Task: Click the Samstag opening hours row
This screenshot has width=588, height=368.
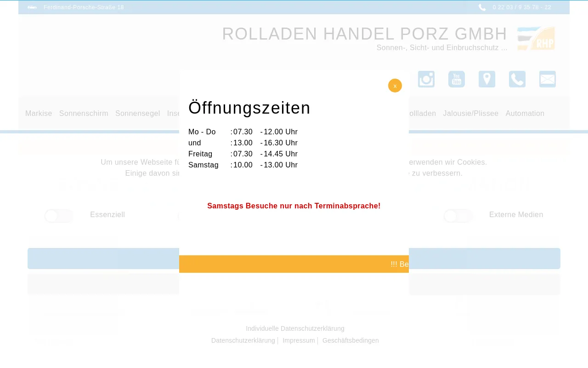Action: pyautogui.click(x=243, y=165)
